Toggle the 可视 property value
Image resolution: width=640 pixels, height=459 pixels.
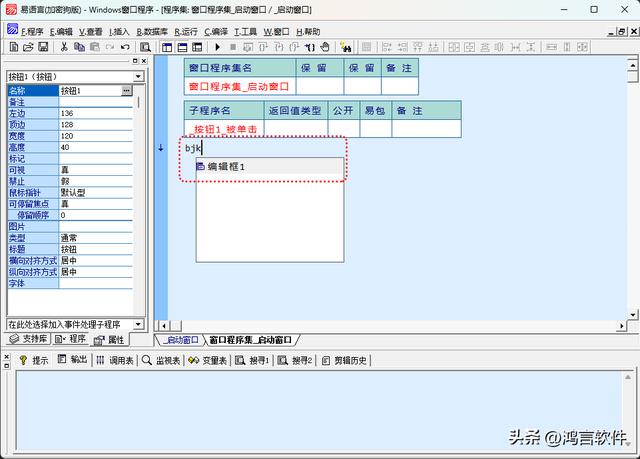(95, 169)
